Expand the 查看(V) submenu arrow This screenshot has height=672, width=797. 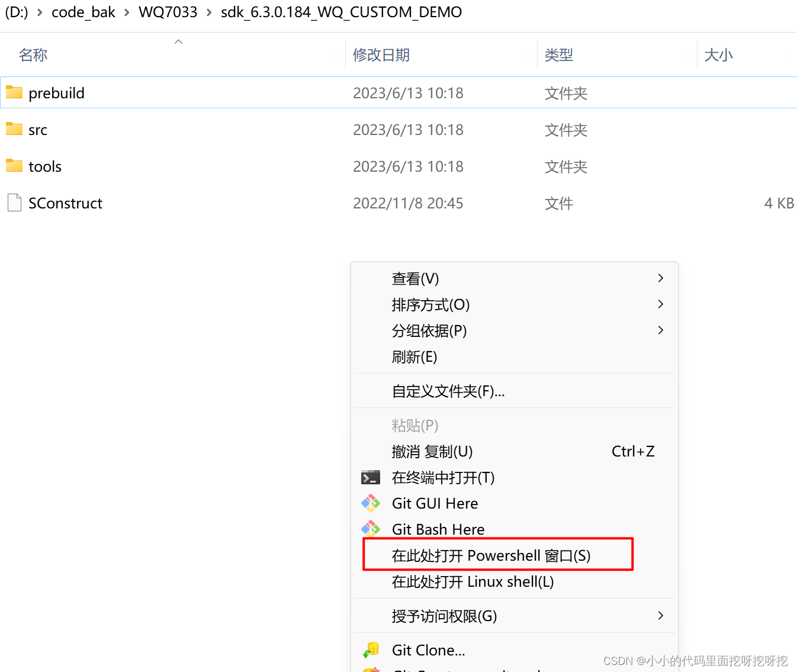coord(661,278)
